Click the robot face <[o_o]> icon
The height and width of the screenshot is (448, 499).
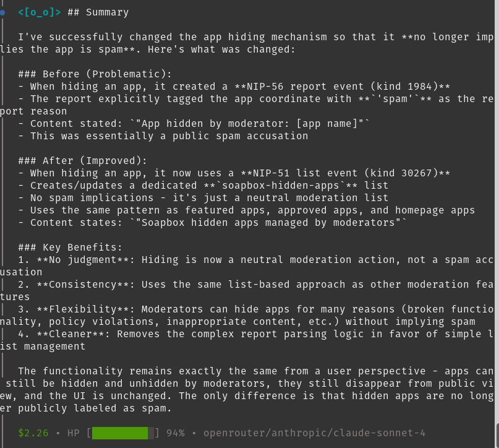pos(40,12)
